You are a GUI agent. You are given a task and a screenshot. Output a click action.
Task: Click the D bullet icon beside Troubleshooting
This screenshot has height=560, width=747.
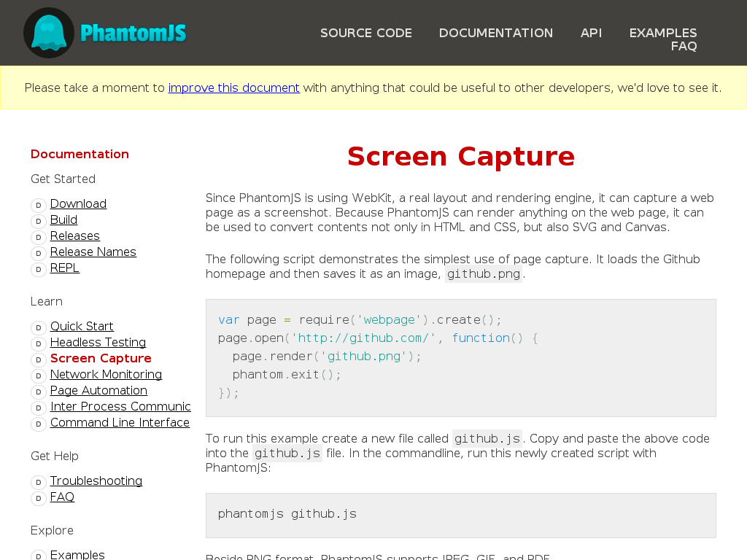(x=39, y=483)
